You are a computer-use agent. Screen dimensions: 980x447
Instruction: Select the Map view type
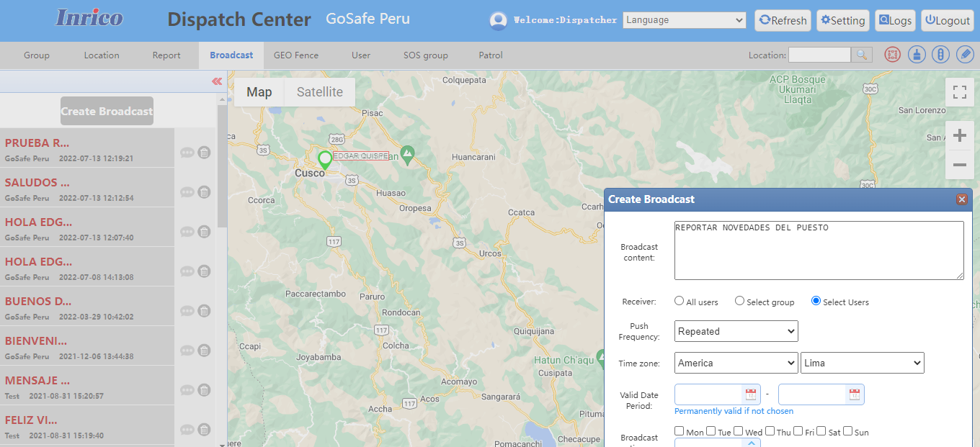point(259,92)
